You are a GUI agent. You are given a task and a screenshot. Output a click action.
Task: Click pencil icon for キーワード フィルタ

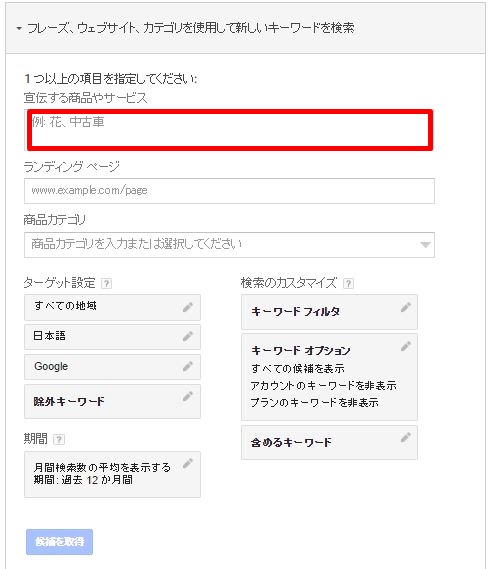pos(406,307)
